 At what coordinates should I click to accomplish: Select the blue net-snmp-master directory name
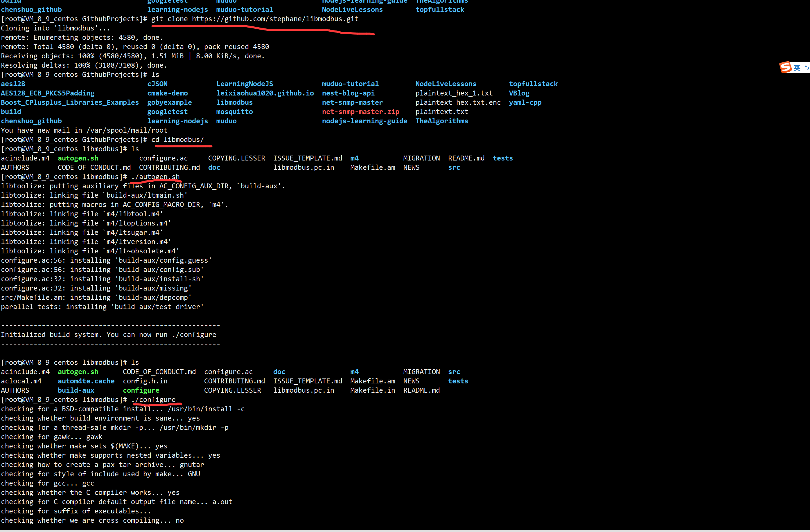[352, 102]
